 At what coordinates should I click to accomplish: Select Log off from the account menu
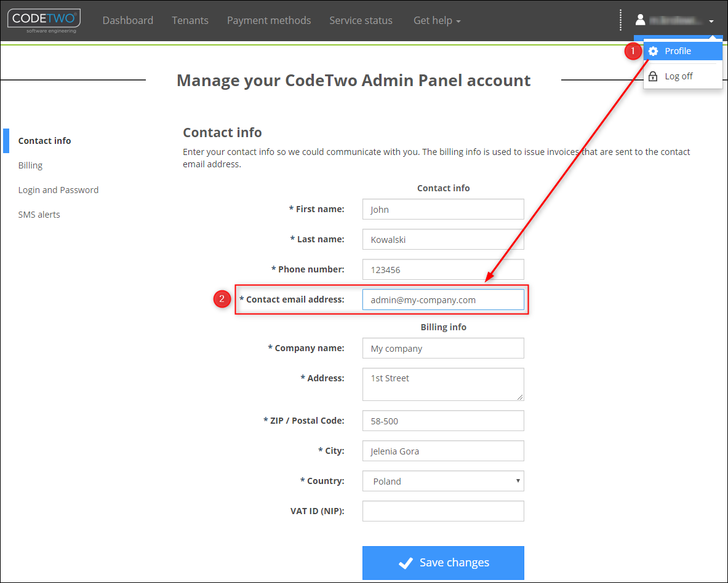pyautogui.click(x=678, y=76)
